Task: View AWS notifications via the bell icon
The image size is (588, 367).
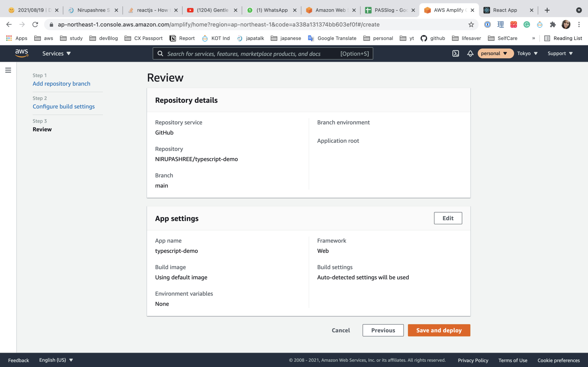Action: 470,53
